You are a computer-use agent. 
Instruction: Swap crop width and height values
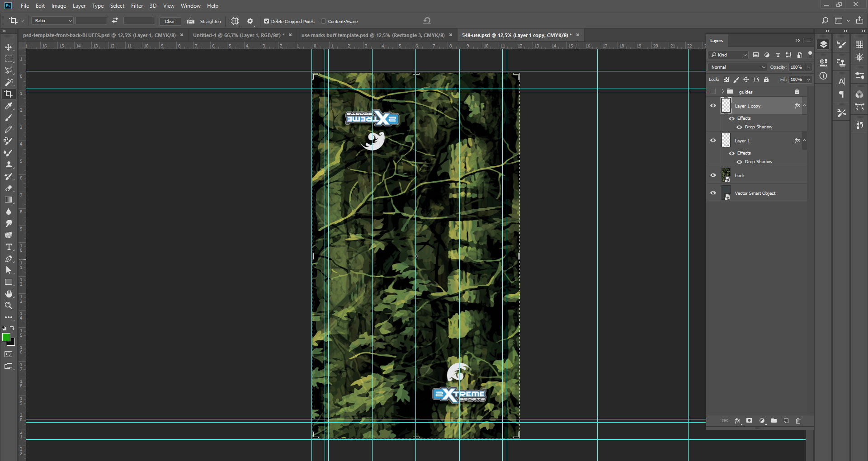[115, 20]
